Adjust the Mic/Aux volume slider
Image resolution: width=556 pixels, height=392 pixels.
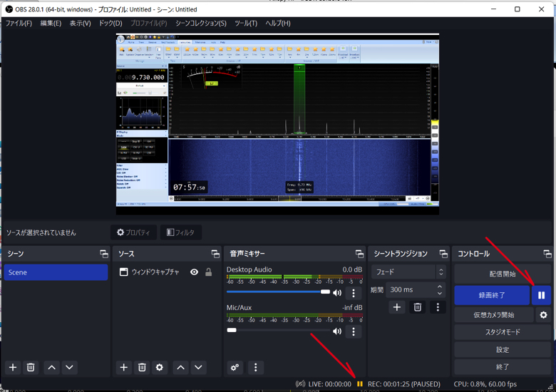pos(278,330)
